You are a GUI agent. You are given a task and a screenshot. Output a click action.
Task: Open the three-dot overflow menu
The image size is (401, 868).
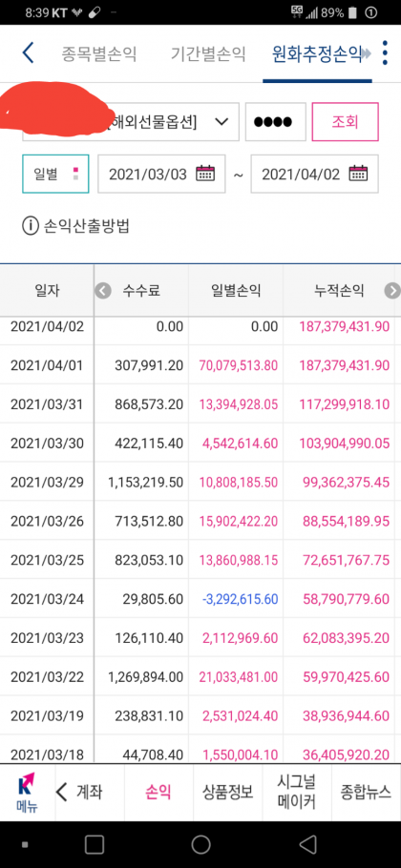point(386,53)
